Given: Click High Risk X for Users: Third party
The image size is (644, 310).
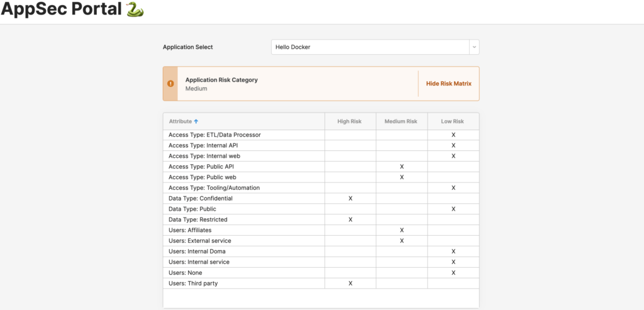Looking at the screenshot, I should click(350, 284).
